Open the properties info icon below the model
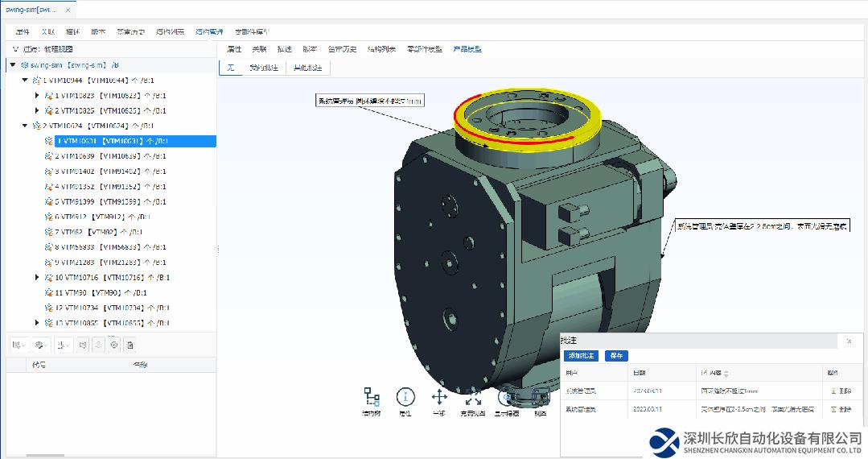Viewport: 868px width, 459px height. pos(405,396)
